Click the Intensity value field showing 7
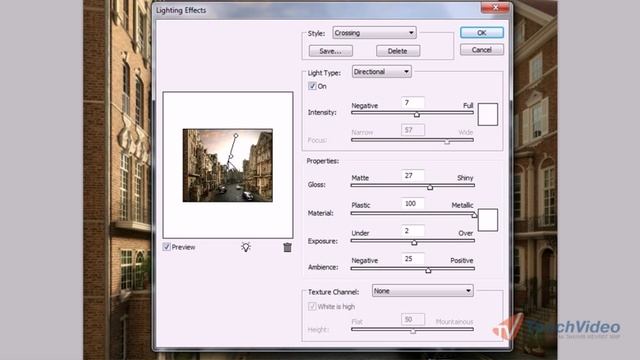The width and height of the screenshot is (640, 360). [413, 103]
